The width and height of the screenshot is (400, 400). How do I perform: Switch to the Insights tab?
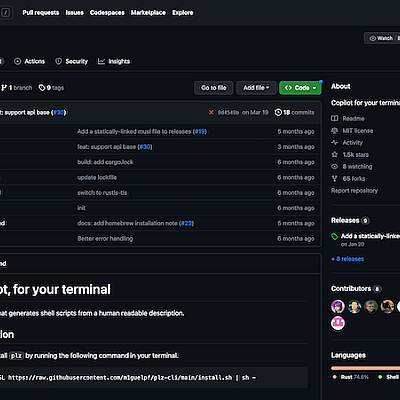click(x=114, y=61)
